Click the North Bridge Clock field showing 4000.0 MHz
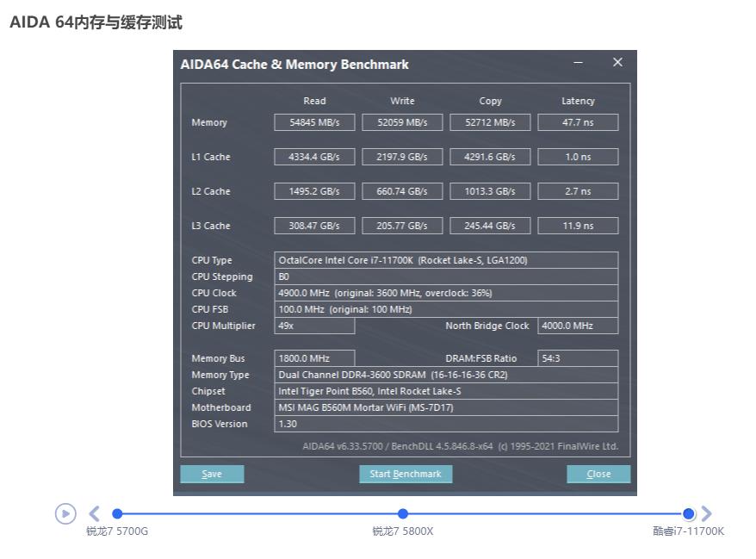Screen dimensions: 756x559 click(578, 326)
